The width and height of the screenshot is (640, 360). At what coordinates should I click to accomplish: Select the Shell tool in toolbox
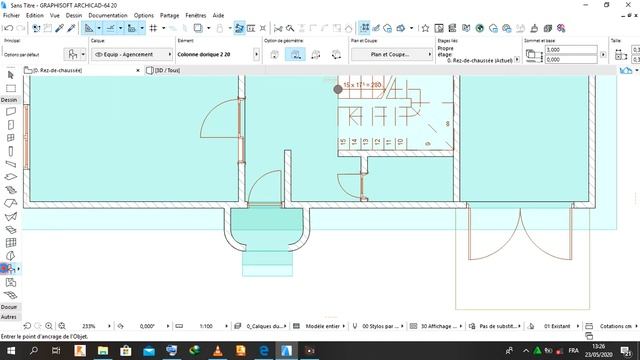[11, 216]
